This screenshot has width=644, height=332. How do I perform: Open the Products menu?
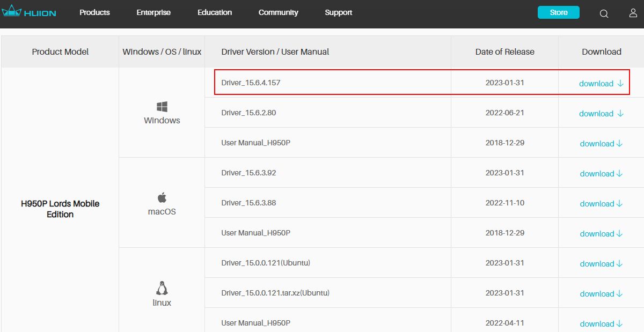click(x=94, y=12)
